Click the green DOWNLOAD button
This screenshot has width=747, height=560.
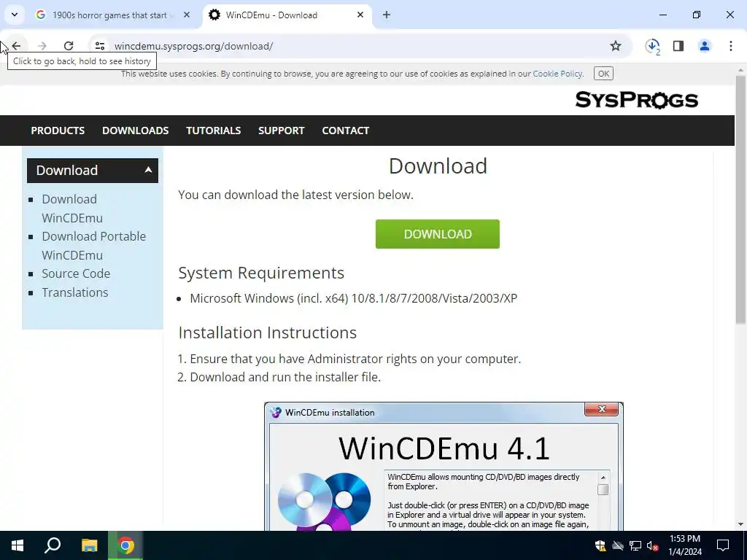438,234
